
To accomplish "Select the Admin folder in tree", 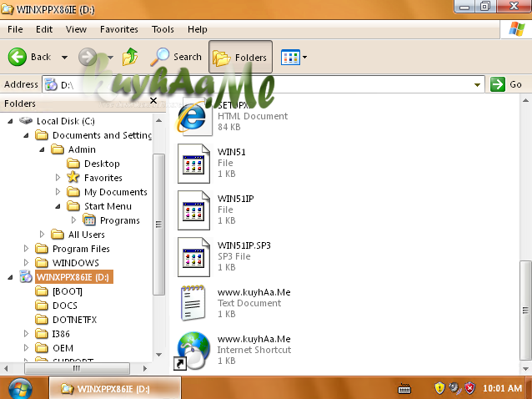I will coord(73,149).
